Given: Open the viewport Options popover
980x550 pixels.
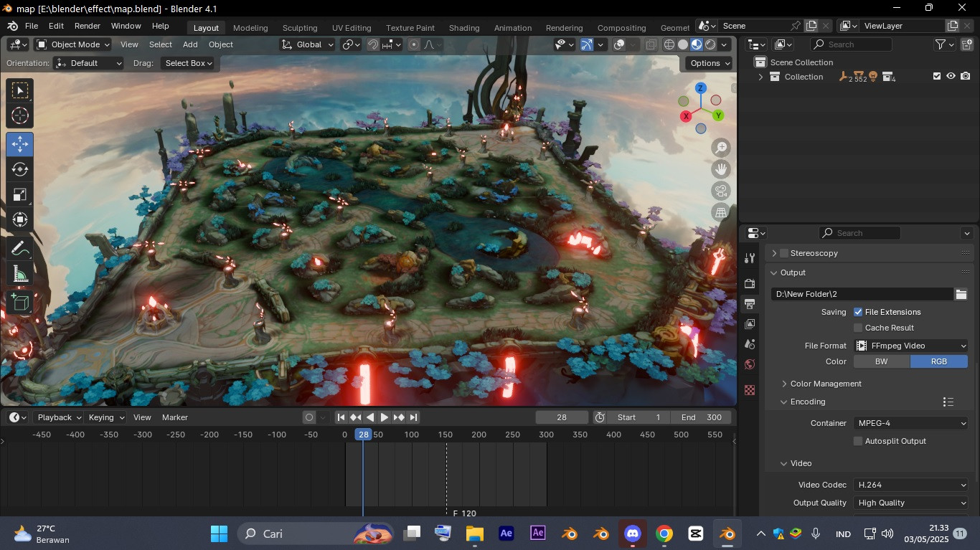Looking at the screenshot, I should pos(710,63).
